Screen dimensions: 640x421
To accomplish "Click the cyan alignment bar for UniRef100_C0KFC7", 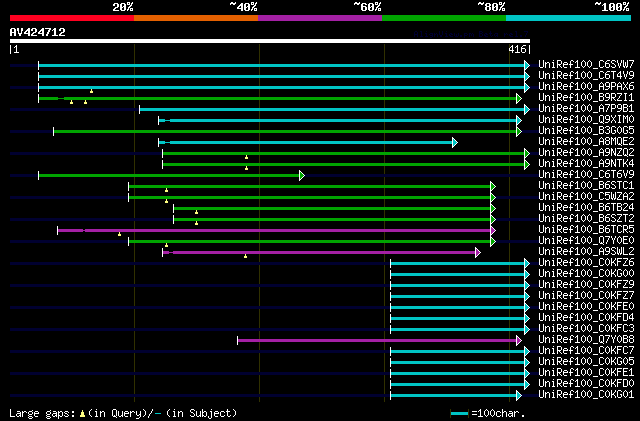I will (x=458, y=352).
